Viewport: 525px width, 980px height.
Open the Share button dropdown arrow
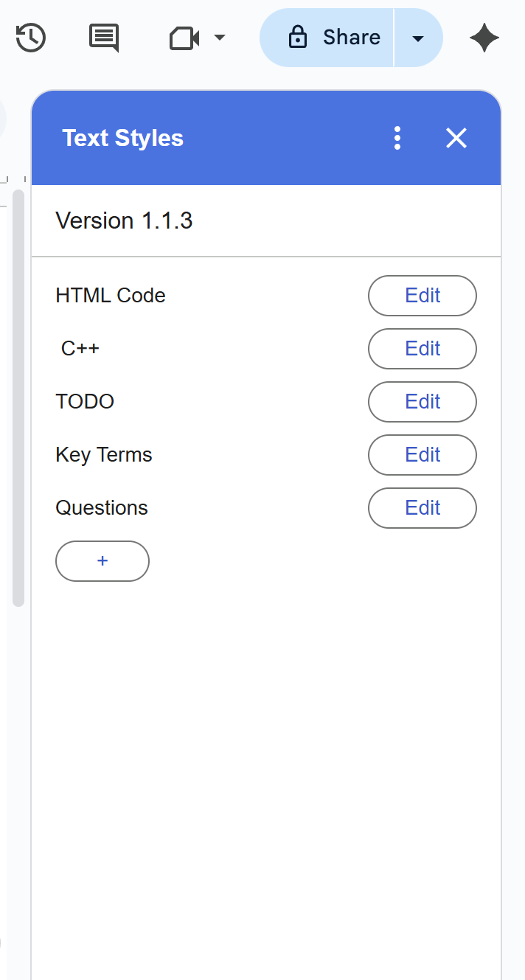418,38
